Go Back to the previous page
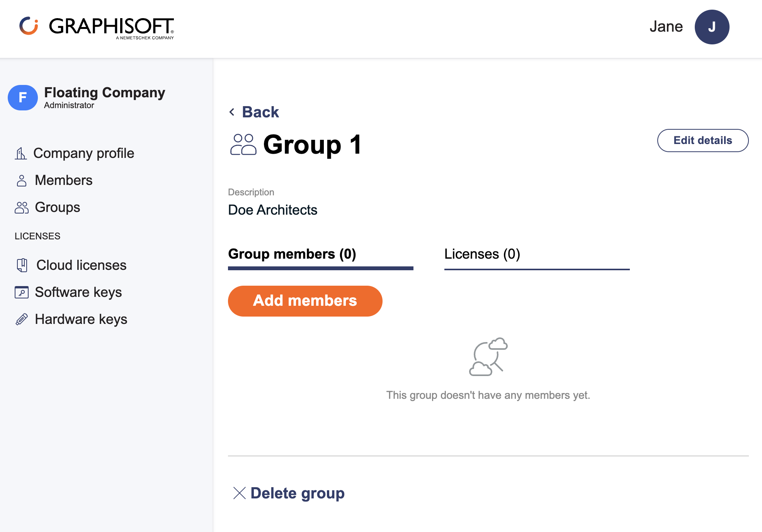The height and width of the screenshot is (532, 762). [260, 112]
